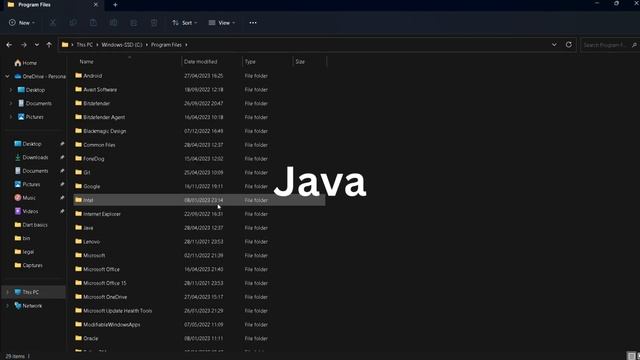Expand the OneDrive Desktop folder node

(11, 90)
